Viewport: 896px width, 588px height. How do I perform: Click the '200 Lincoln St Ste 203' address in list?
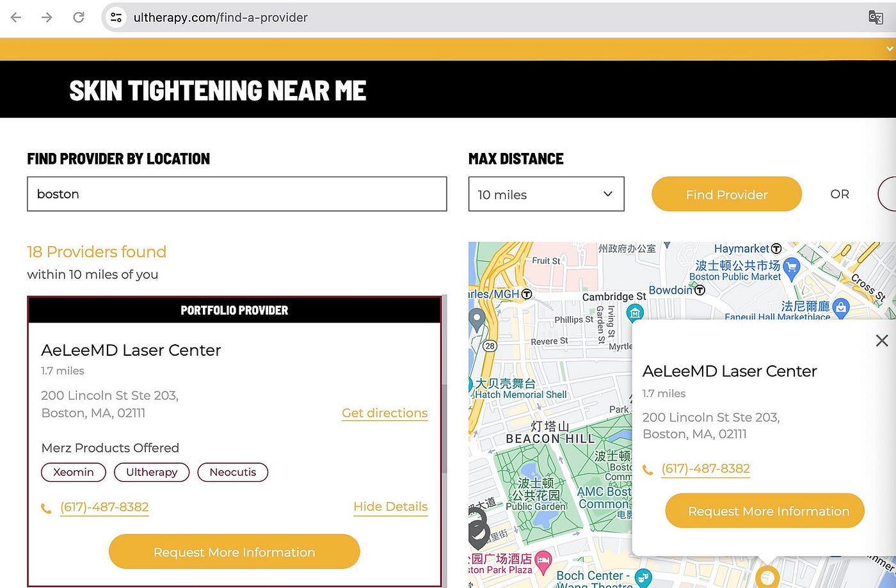(110, 395)
